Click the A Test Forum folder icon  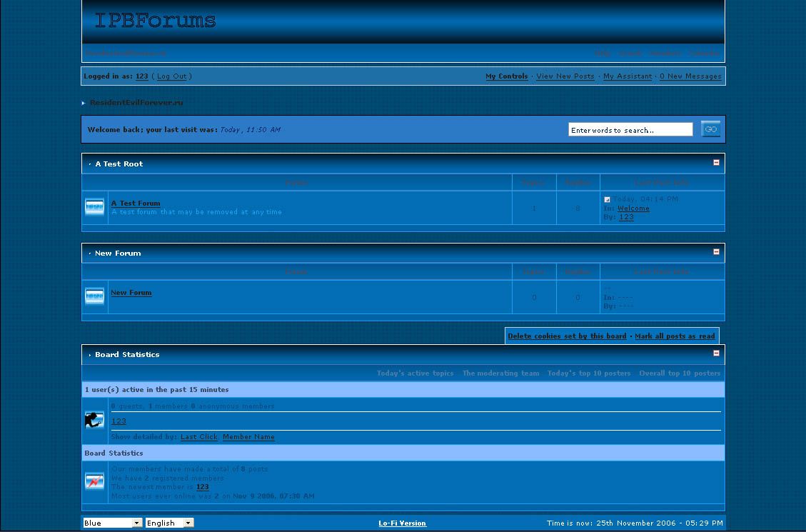tap(94, 207)
